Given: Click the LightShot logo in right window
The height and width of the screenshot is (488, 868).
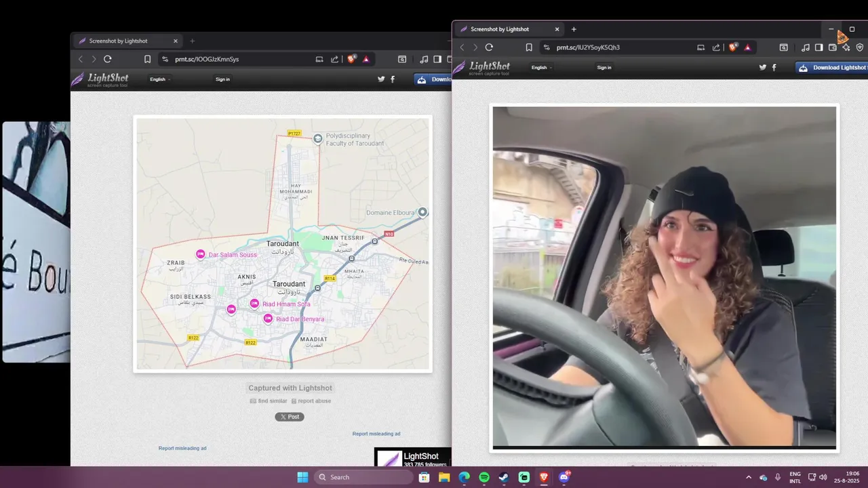Looking at the screenshot, I should pyautogui.click(x=481, y=67).
